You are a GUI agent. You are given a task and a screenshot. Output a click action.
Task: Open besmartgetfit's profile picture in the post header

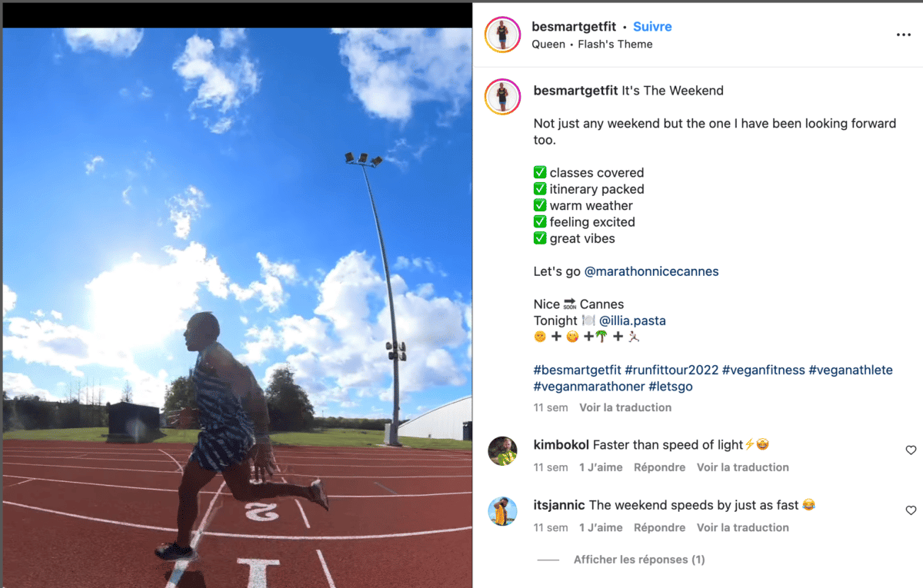click(502, 35)
